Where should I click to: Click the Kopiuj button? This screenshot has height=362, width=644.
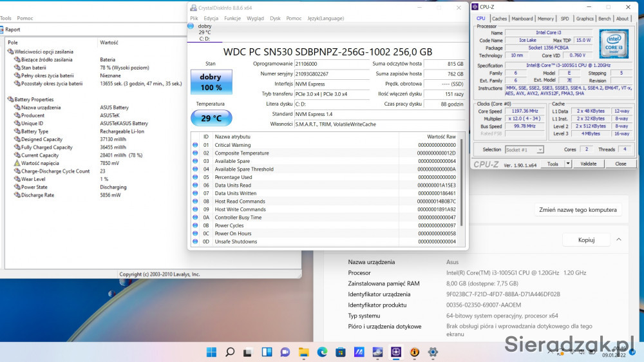(x=586, y=240)
